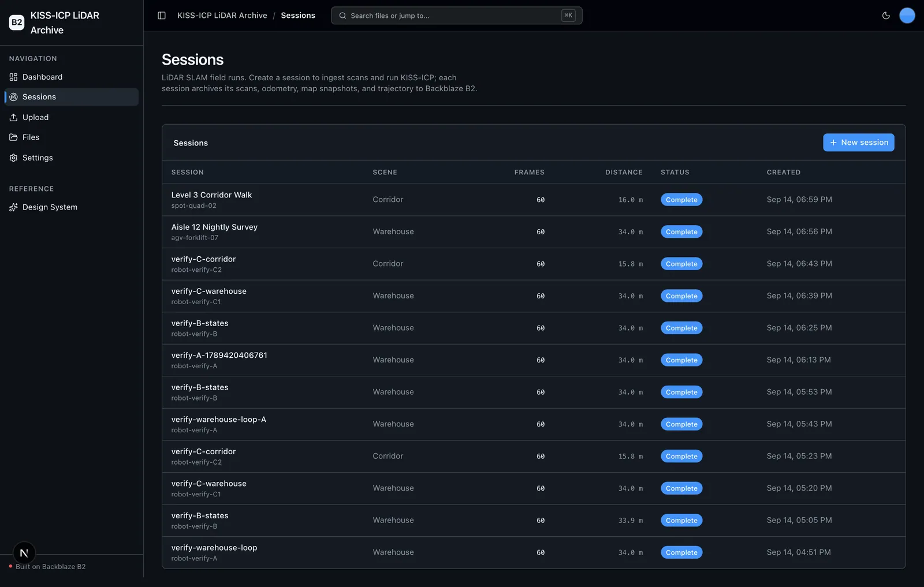The image size is (924, 587).
Task: Click the Sessions page heading
Action: click(x=193, y=59)
